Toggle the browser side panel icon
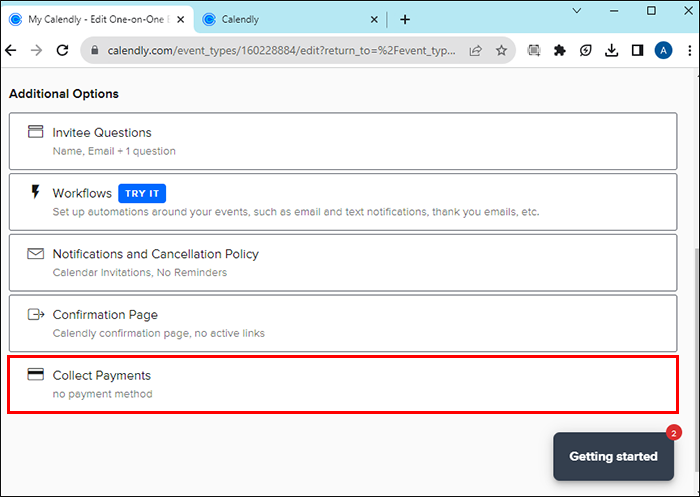The height and width of the screenshot is (497, 700). (x=637, y=50)
